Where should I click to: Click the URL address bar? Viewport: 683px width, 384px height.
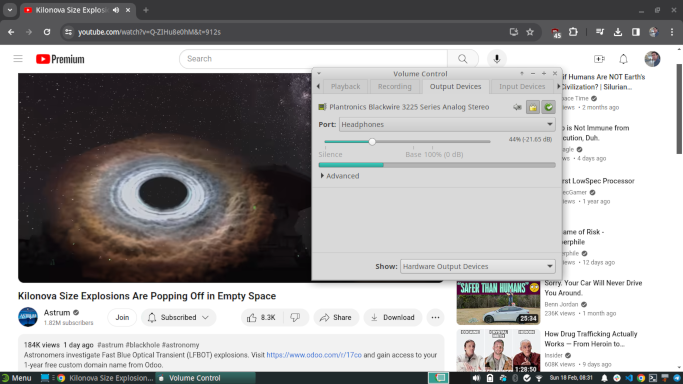point(287,32)
